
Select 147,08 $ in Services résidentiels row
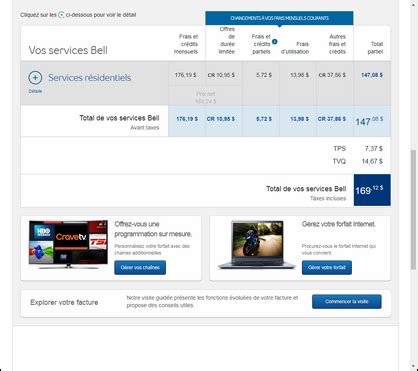pos(372,75)
